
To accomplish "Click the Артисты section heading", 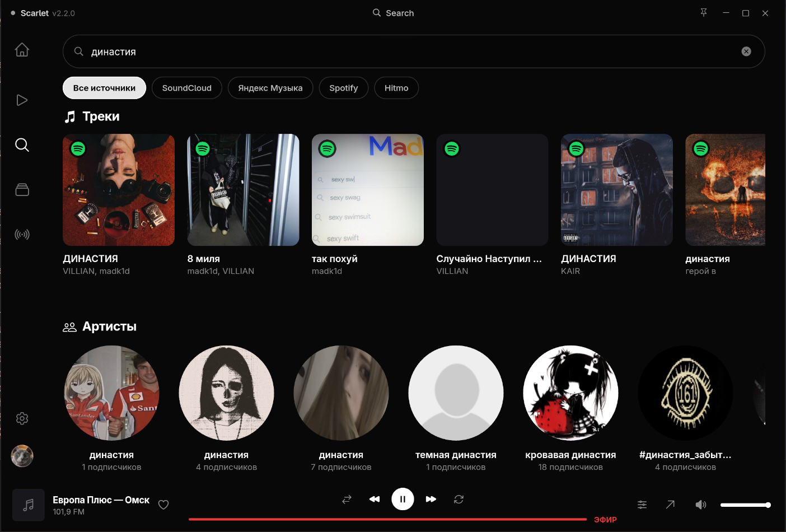I will pyautogui.click(x=109, y=326).
